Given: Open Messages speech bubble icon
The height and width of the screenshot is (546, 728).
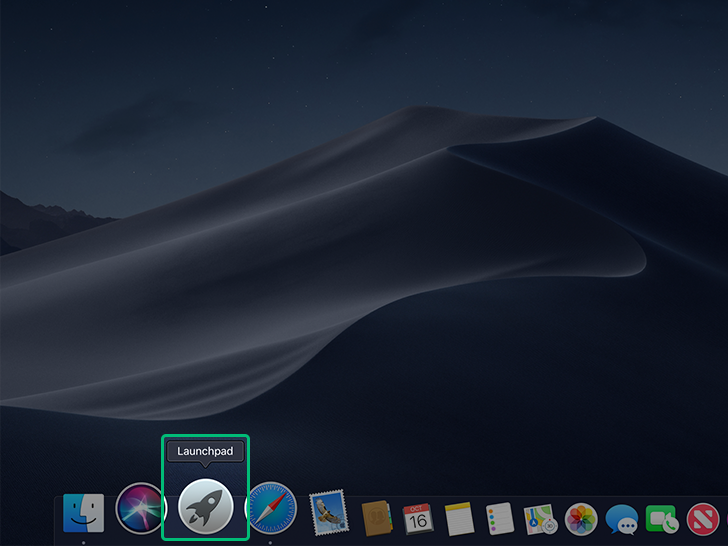Looking at the screenshot, I should point(622,519).
